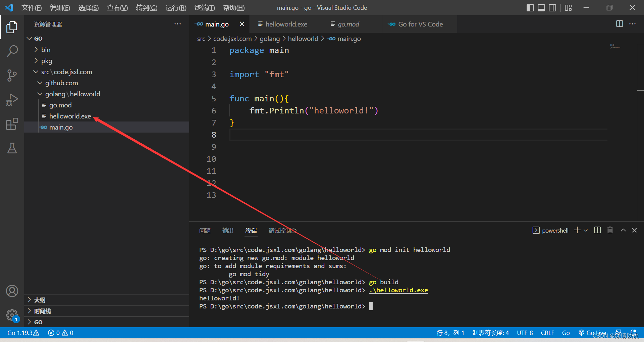
Task: Open the 文件(F) menu
Action: click(x=32, y=8)
